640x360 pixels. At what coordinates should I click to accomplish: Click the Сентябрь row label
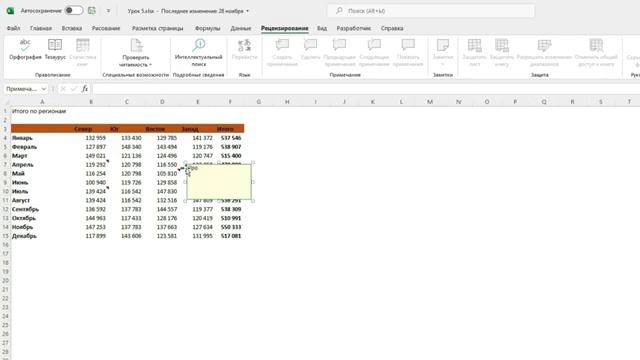tap(25, 209)
